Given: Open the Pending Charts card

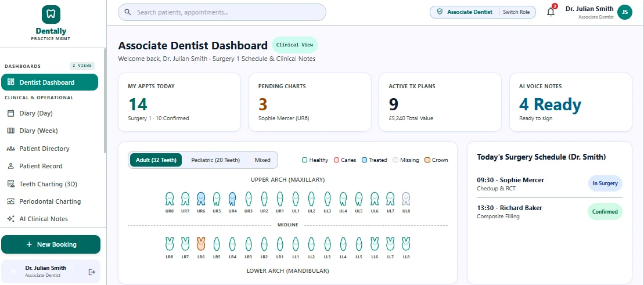Looking at the screenshot, I should [310, 102].
